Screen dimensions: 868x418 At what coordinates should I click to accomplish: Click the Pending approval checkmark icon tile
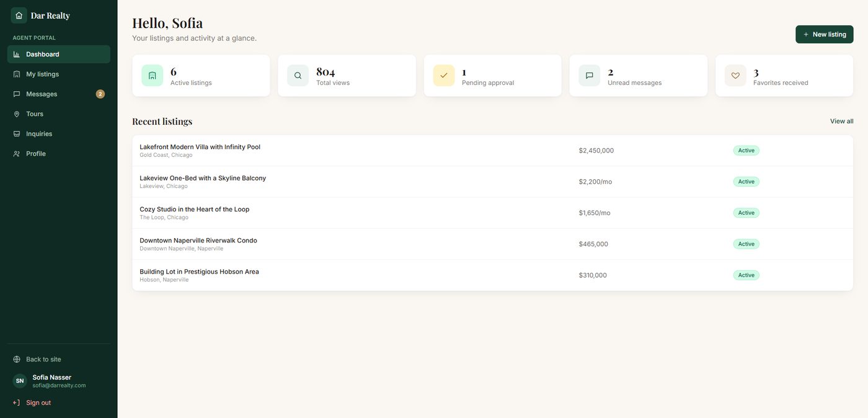(x=444, y=76)
